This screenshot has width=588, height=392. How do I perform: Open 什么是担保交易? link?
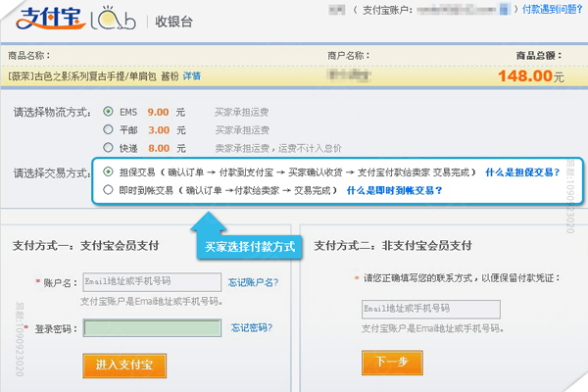pos(522,172)
